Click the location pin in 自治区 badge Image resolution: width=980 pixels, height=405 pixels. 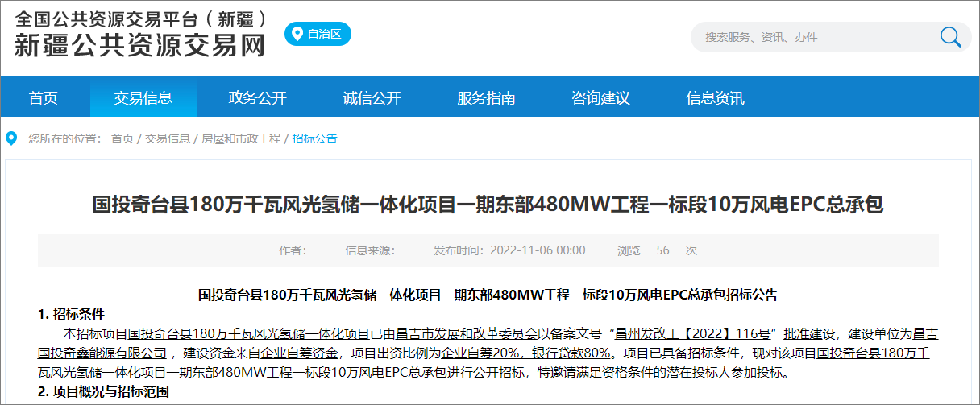(x=297, y=35)
